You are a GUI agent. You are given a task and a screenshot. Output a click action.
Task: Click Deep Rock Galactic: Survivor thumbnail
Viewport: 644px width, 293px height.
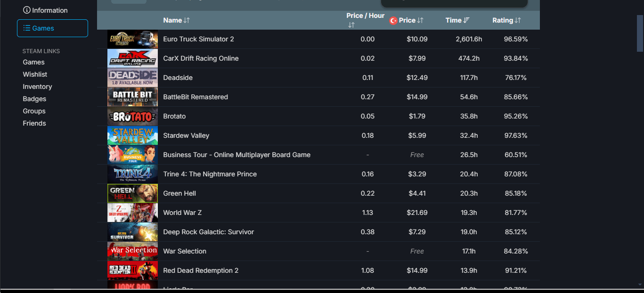(x=132, y=232)
